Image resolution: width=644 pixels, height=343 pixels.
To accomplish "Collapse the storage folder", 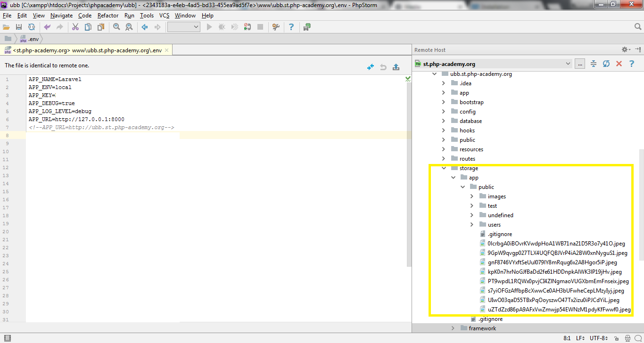I will [443, 168].
